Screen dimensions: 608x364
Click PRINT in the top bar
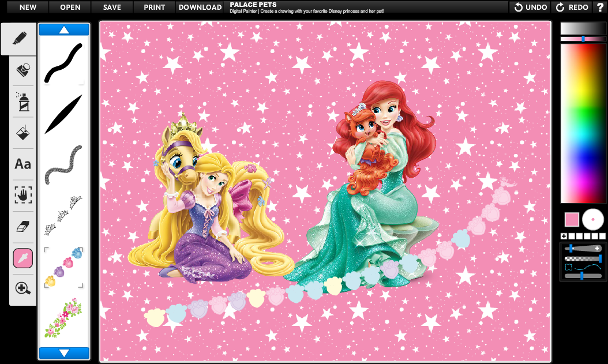click(155, 7)
